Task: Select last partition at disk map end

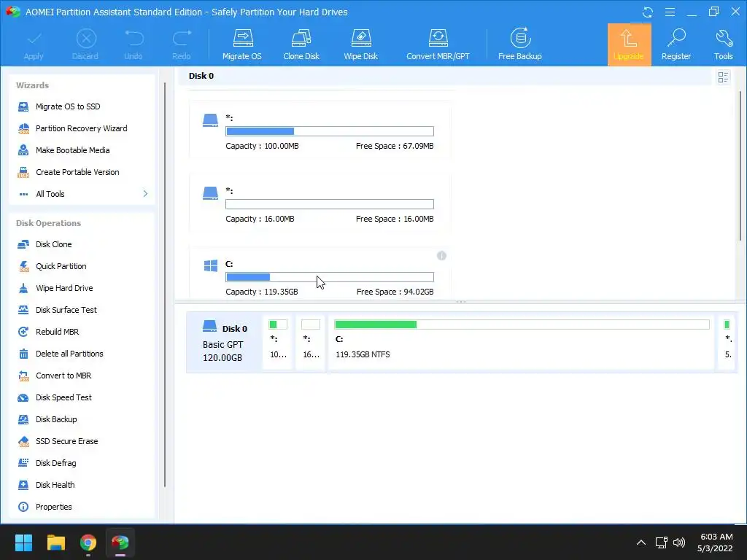Action: (727, 343)
